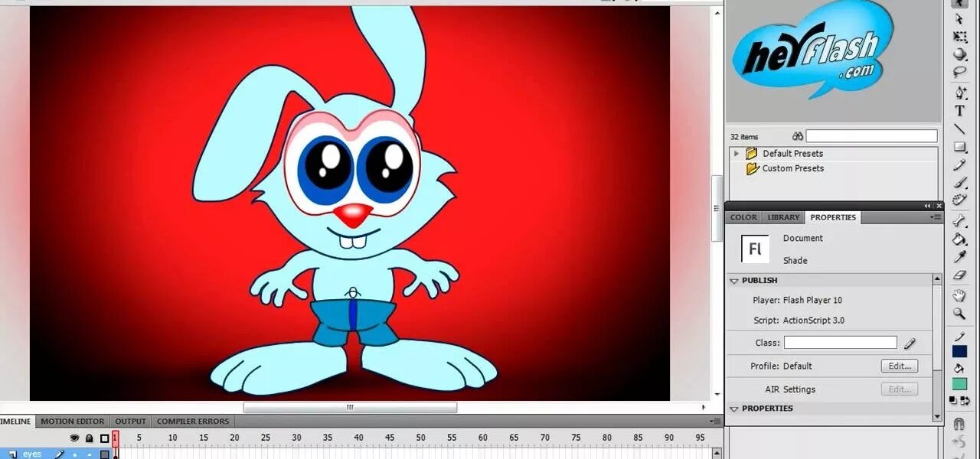The image size is (980, 459).
Task: Switch to the LIBRARY tab
Action: point(783,217)
